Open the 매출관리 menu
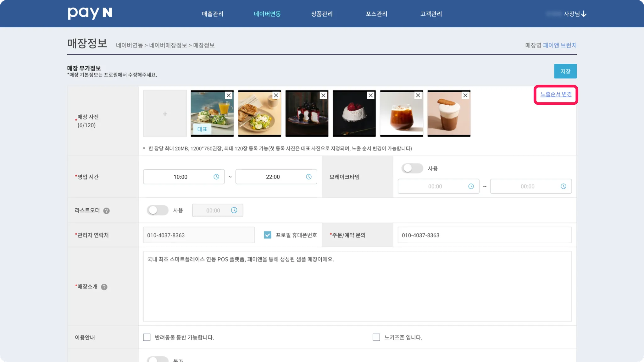 pyautogui.click(x=213, y=14)
